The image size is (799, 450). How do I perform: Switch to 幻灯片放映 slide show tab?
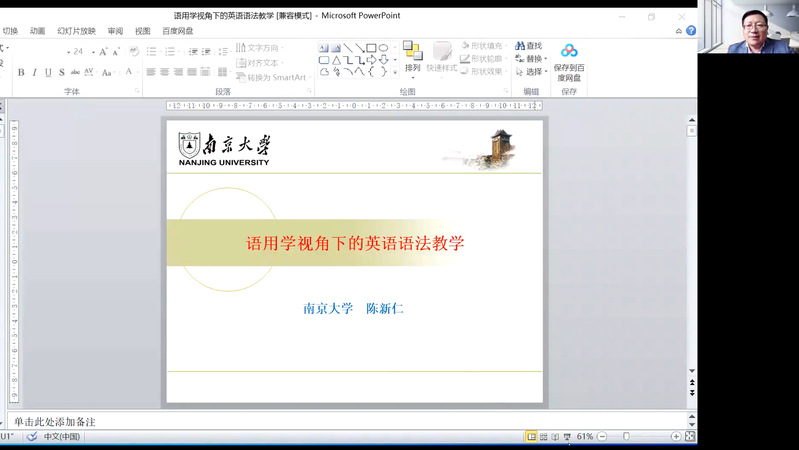pyautogui.click(x=76, y=31)
